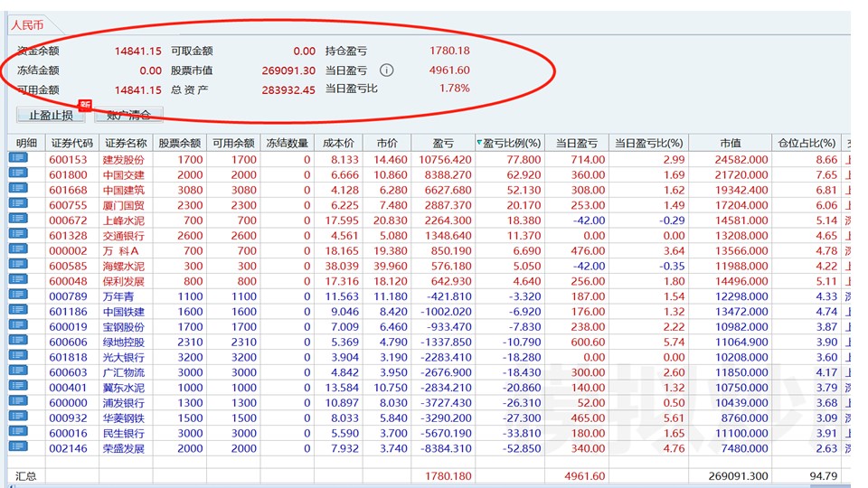The width and height of the screenshot is (868, 488).
Task: Sort by 盈亏比例(%) column header
Action: pos(509,143)
